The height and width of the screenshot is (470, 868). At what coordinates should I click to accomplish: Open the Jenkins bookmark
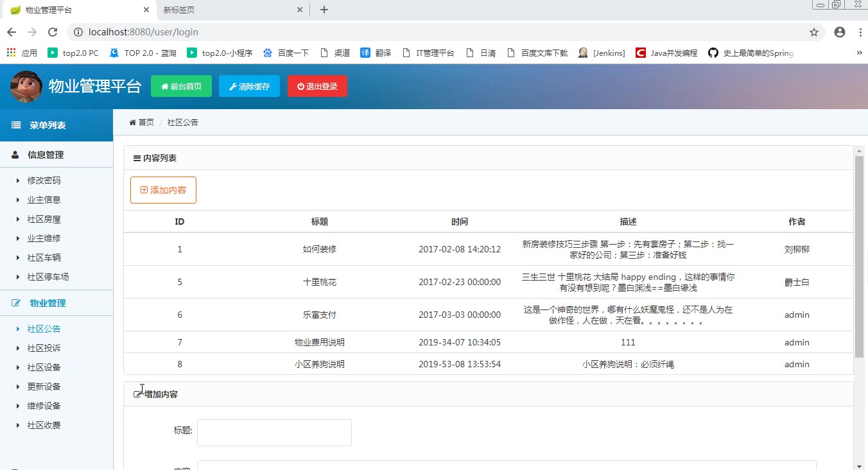tap(602, 53)
